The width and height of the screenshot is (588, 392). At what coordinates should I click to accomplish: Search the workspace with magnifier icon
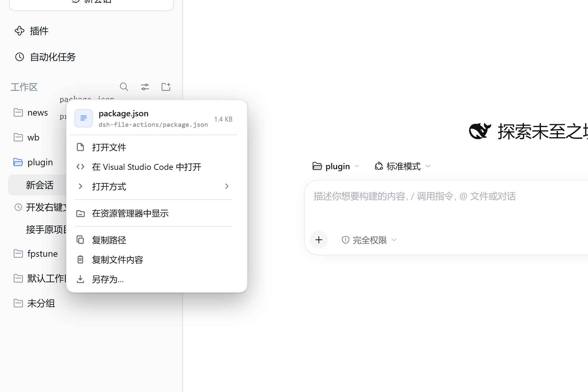124,87
